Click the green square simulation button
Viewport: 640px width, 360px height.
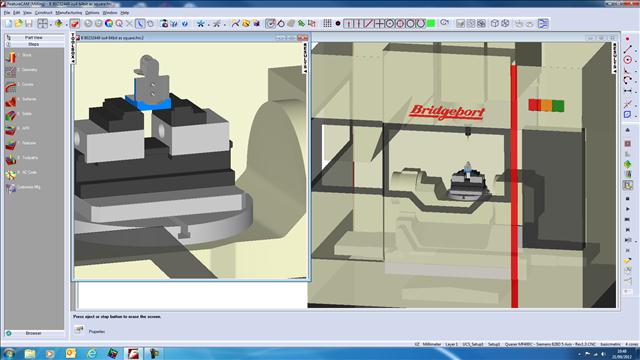pyautogui.click(x=431, y=24)
